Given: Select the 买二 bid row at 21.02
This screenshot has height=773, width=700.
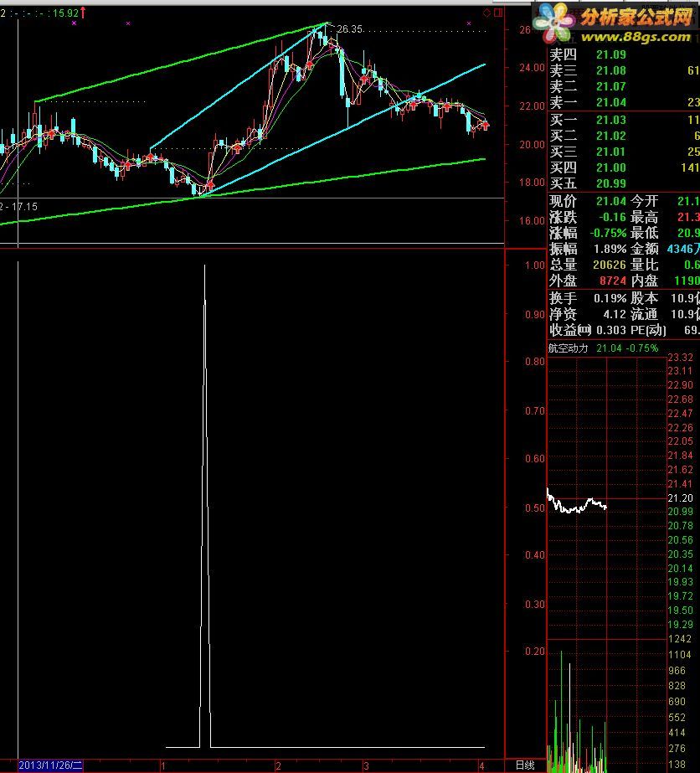Looking at the screenshot, I should tap(624, 136).
